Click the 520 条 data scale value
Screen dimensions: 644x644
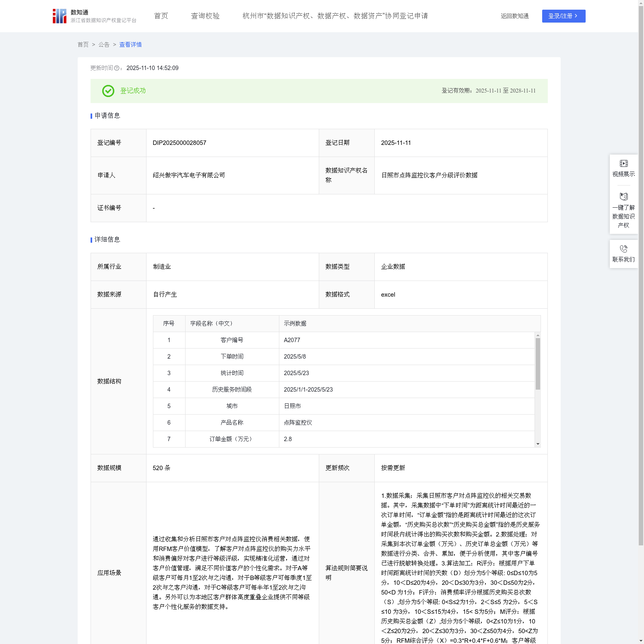(161, 468)
